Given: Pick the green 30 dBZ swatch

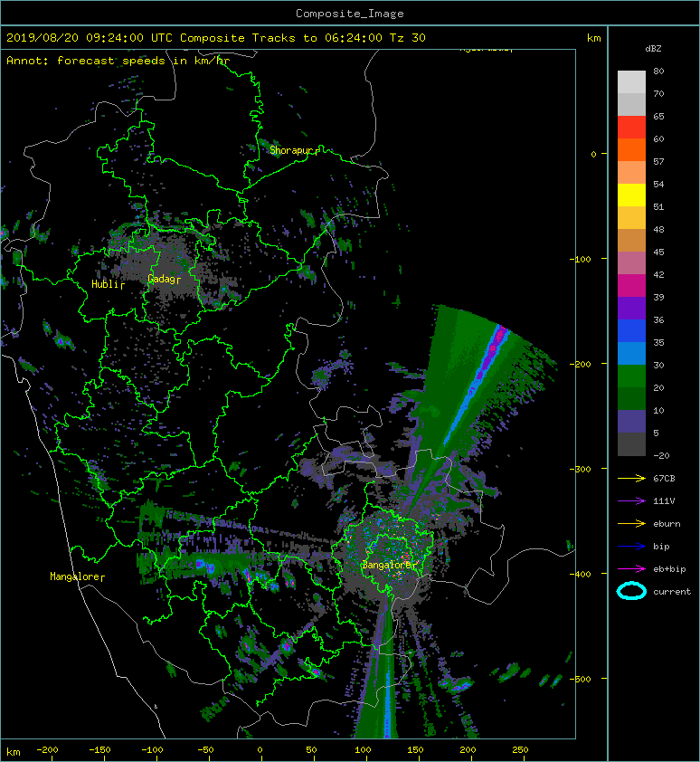Looking at the screenshot, I should tap(631, 376).
